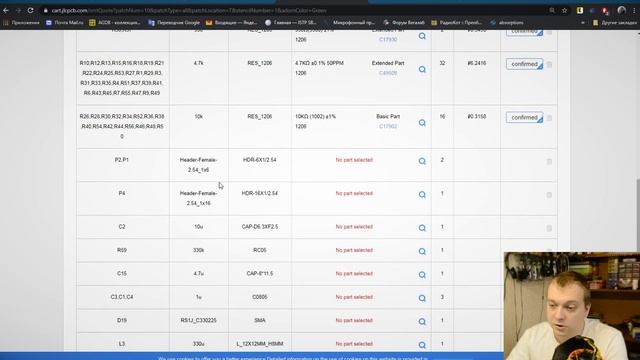The height and width of the screenshot is (360, 640).
Task: Open the Переводчик Google bookmark
Action: coord(174,23)
